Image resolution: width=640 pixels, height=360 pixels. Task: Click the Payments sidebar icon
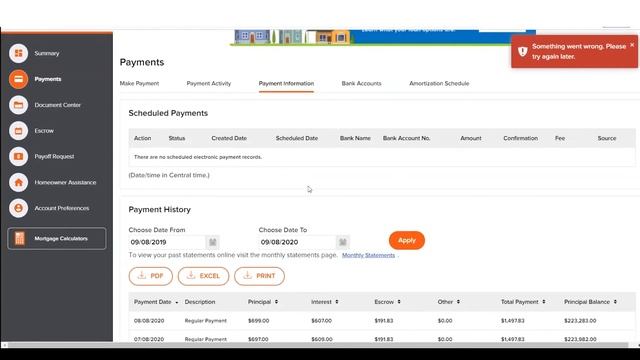pos(18,79)
